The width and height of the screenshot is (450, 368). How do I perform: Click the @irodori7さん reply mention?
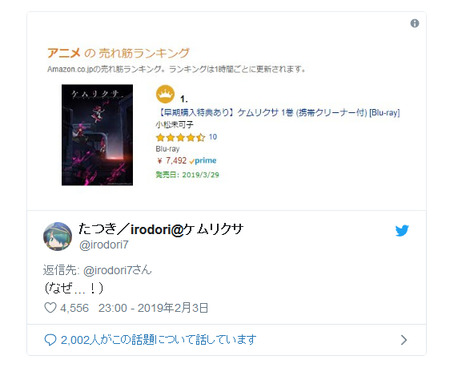point(117,270)
